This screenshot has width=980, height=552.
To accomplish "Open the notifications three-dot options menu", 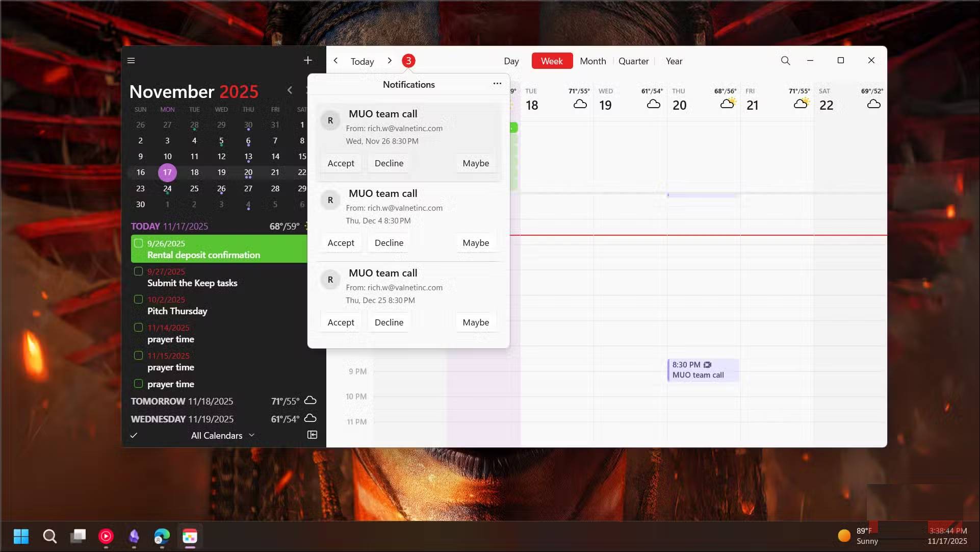I will click(497, 84).
